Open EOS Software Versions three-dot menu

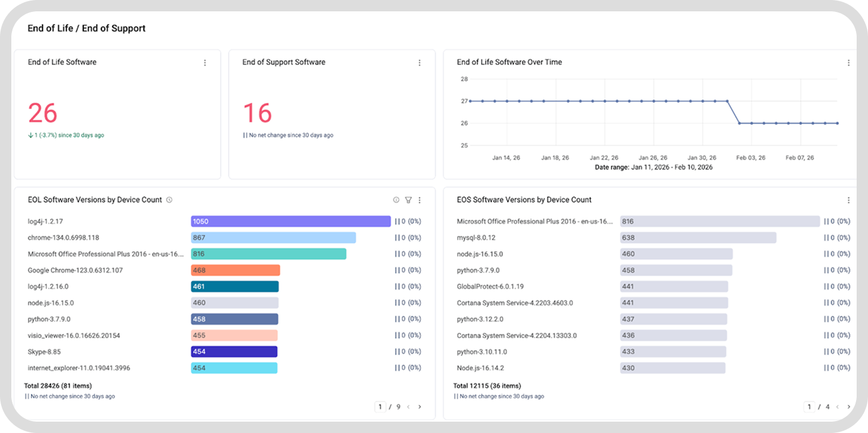point(848,200)
